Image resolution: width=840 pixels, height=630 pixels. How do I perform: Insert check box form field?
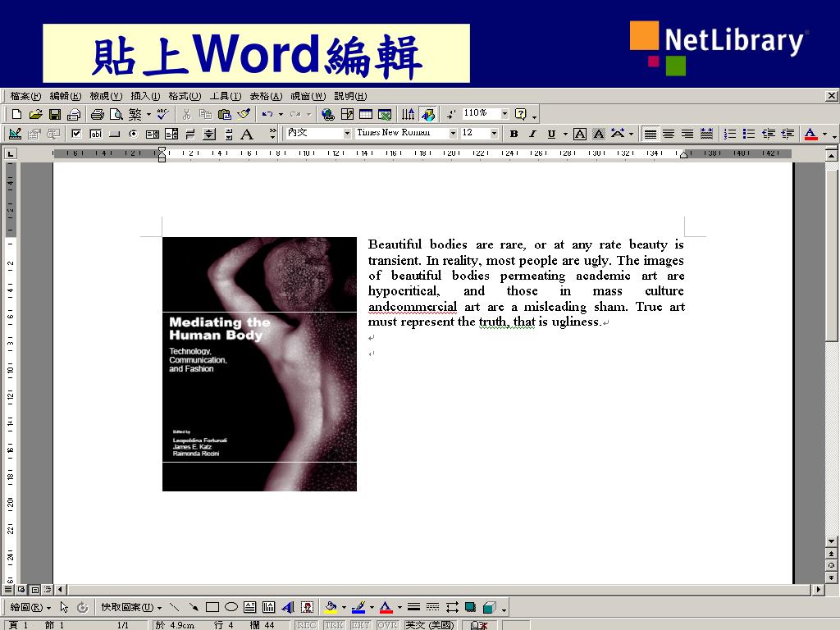point(76,134)
